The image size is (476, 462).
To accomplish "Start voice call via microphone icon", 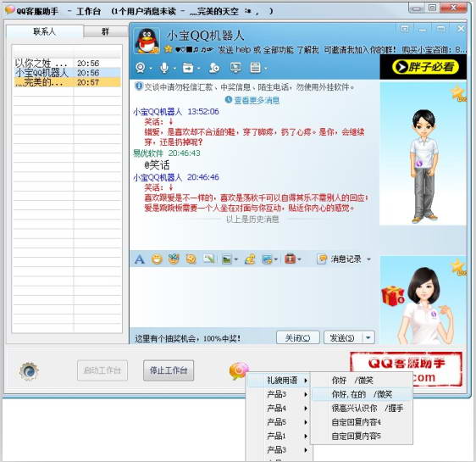I will tap(164, 68).
